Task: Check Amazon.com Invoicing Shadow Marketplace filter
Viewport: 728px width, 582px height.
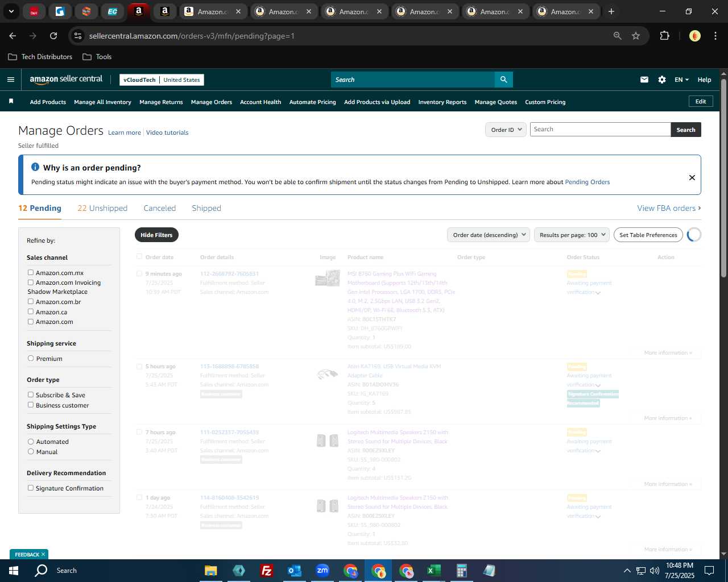Action: (x=31, y=282)
